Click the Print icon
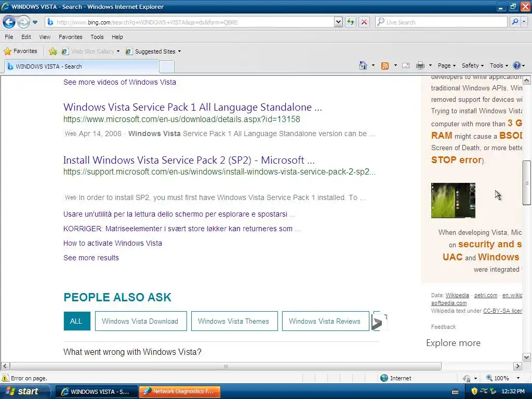The height and width of the screenshot is (399, 532). [x=420, y=65]
